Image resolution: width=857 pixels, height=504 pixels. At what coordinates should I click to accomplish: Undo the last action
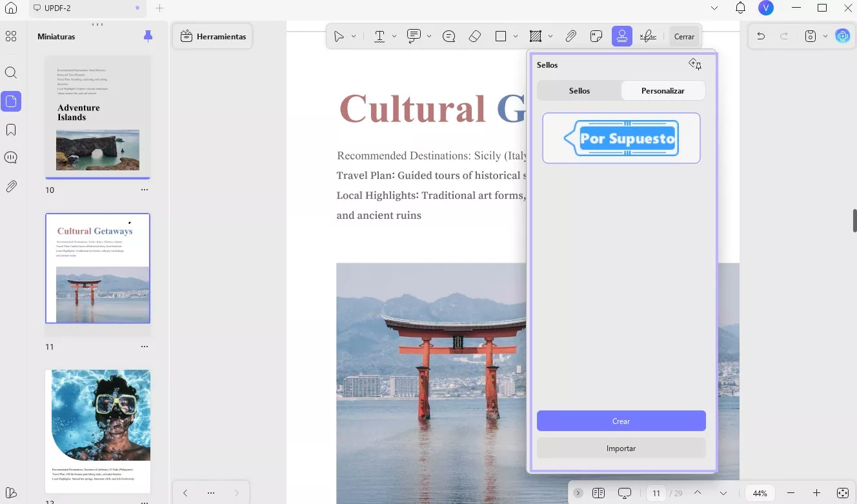pos(761,37)
